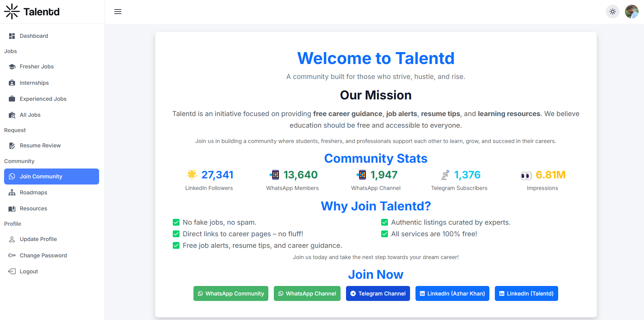
Task: Click the Welcome to Talentd heading
Action: point(376,58)
